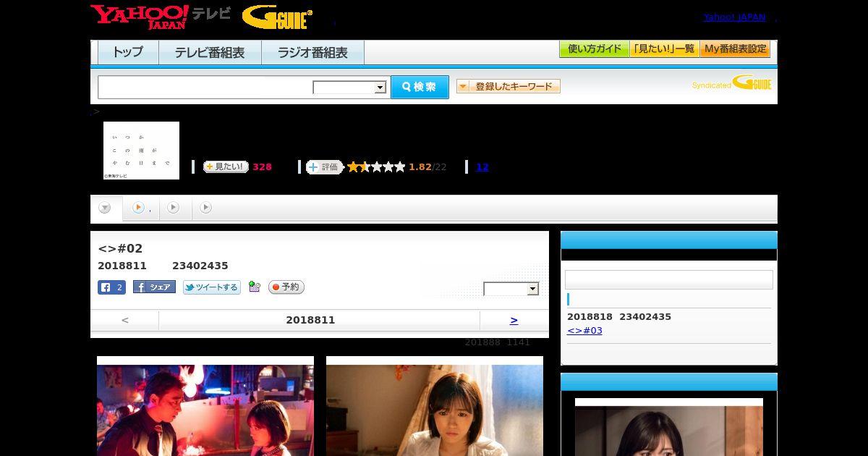The height and width of the screenshot is (456, 868).
Task: Open the dropdown next to 予約 row
Action: 511,289
